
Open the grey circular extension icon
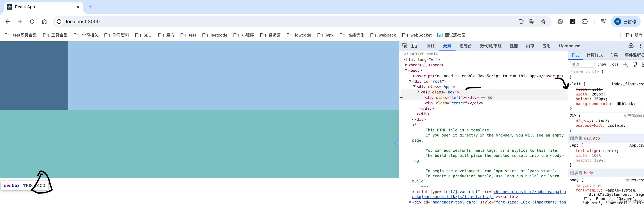click(x=560, y=22)
